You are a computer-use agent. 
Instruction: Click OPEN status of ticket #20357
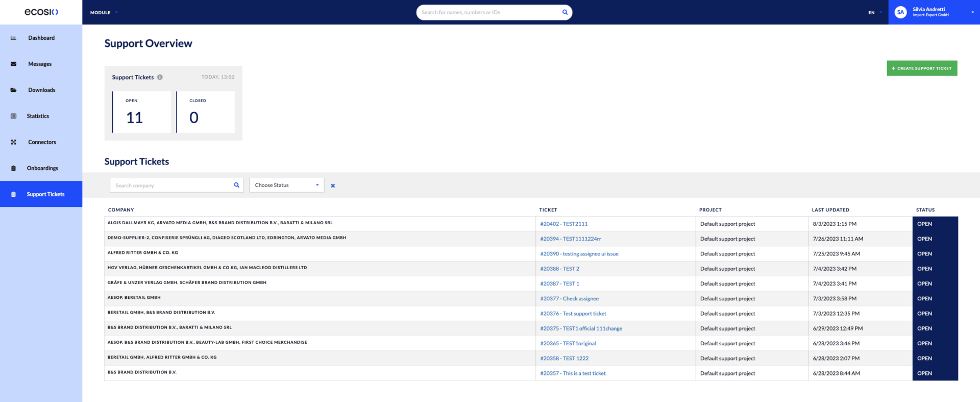point(935,373)
